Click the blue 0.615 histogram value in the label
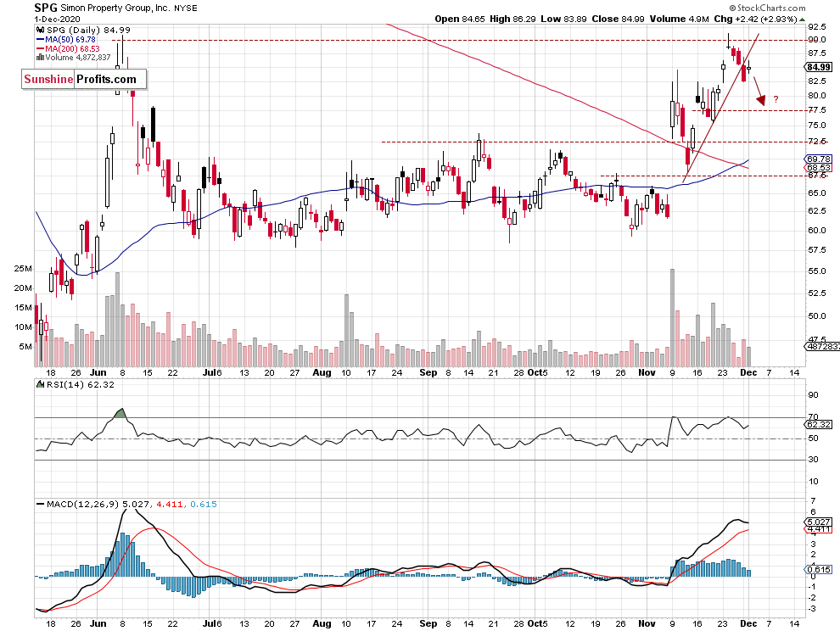840x631 pixels. (204, 504)
